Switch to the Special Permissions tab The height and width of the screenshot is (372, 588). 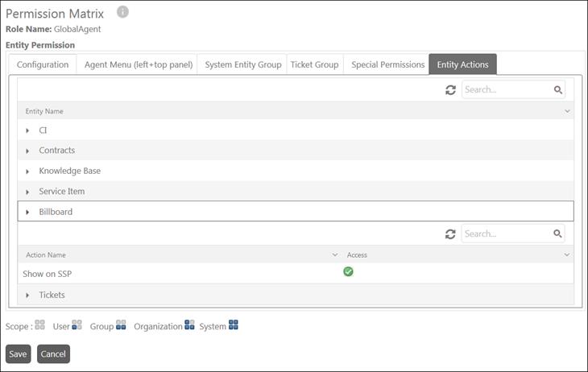(387, 65)
